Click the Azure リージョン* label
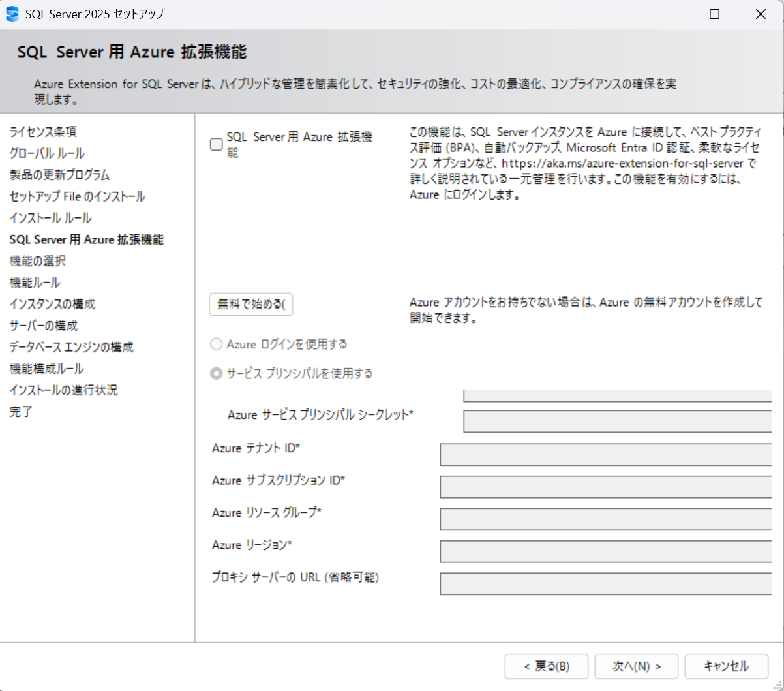 tap(252, 545)
